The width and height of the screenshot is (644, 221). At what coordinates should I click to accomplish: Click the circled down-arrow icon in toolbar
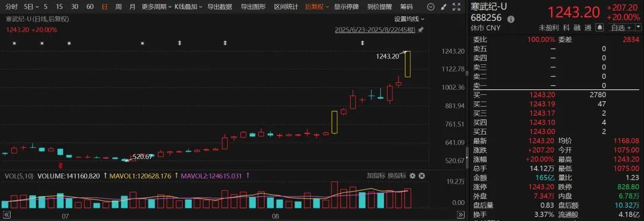430,7
